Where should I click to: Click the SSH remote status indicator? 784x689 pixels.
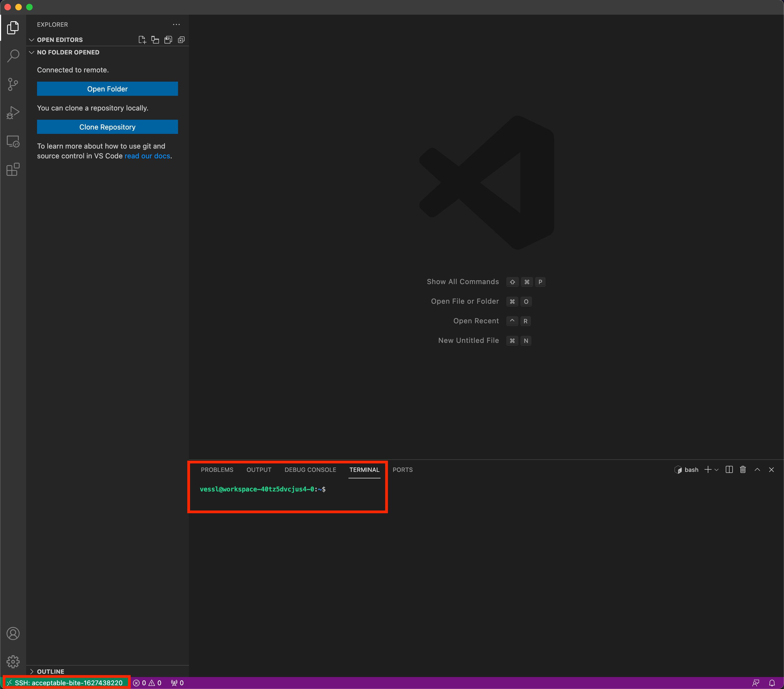coord(66,682)
